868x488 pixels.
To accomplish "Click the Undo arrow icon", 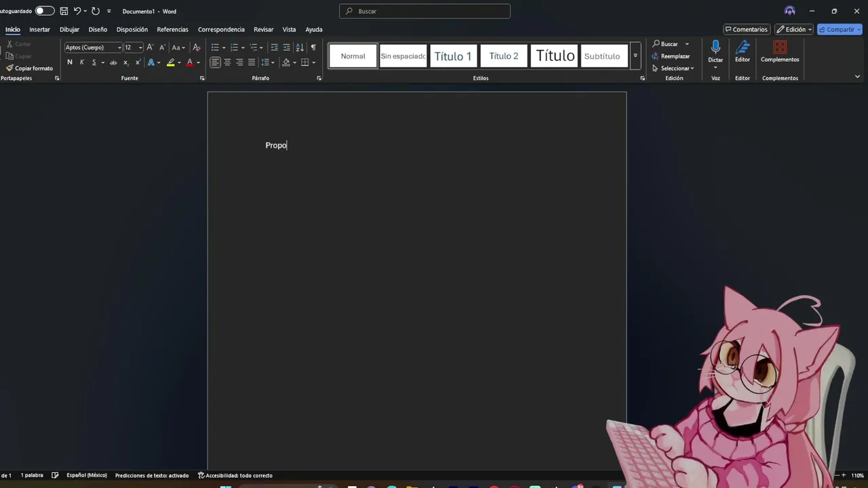I will click(x=77, y=11).
